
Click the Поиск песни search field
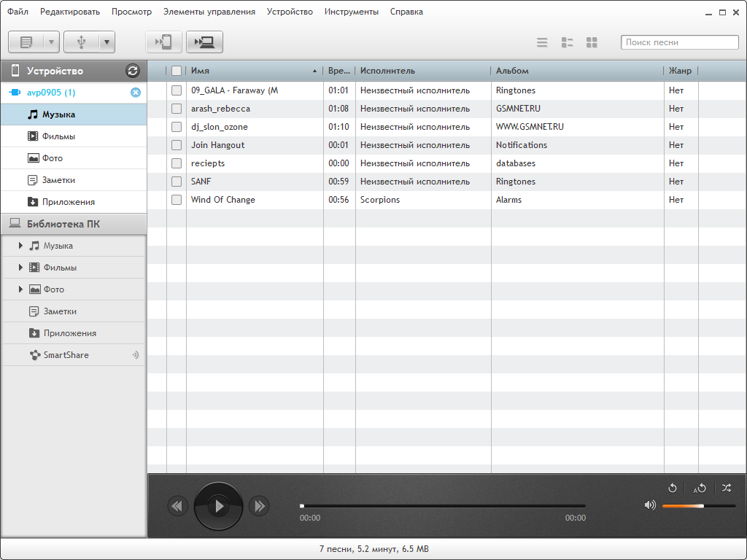pyautogui.click(x=679, y=42)
